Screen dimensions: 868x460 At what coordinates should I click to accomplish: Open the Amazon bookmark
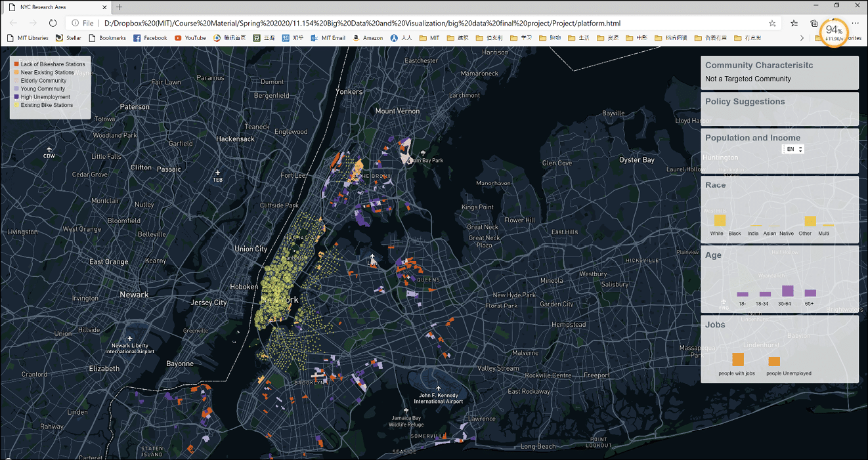[x=368, y=38]
